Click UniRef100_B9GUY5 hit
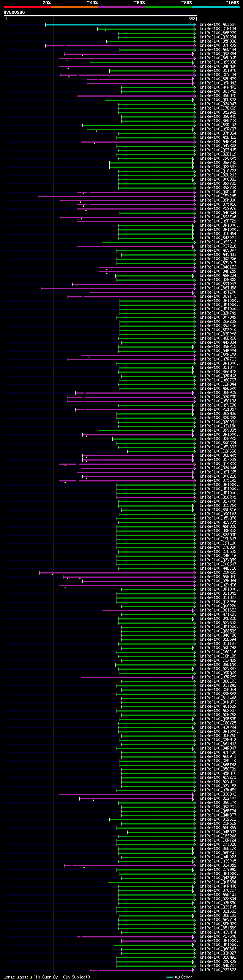Screen dimensions: 243x980 pos(218,95)
